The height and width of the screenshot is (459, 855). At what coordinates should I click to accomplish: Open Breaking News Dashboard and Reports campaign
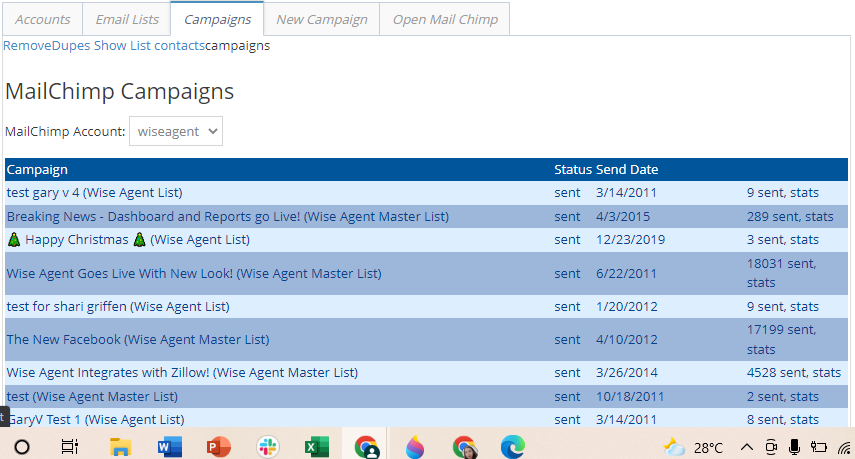pos(227,216)
